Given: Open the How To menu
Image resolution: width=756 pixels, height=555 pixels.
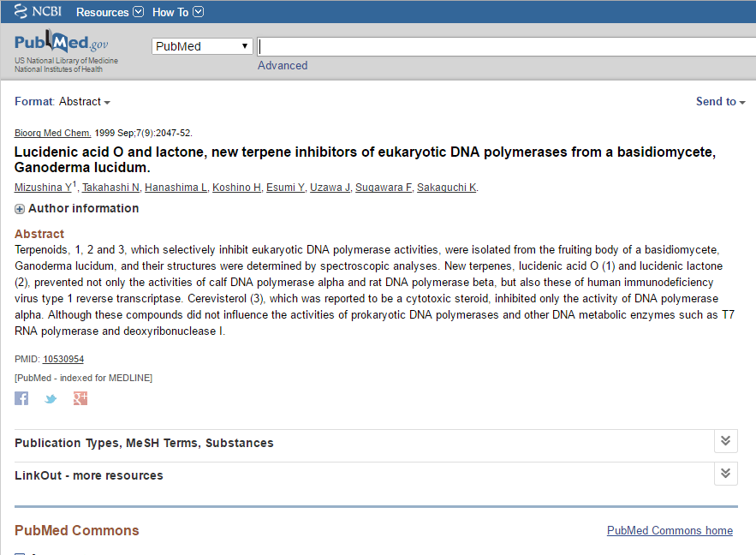Looking at the screenshot, I should click(177, 12).
